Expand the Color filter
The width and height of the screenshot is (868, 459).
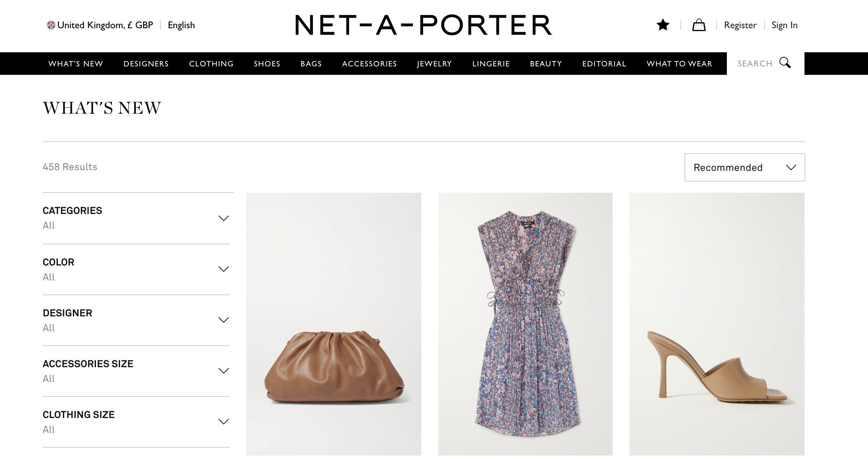136,269
